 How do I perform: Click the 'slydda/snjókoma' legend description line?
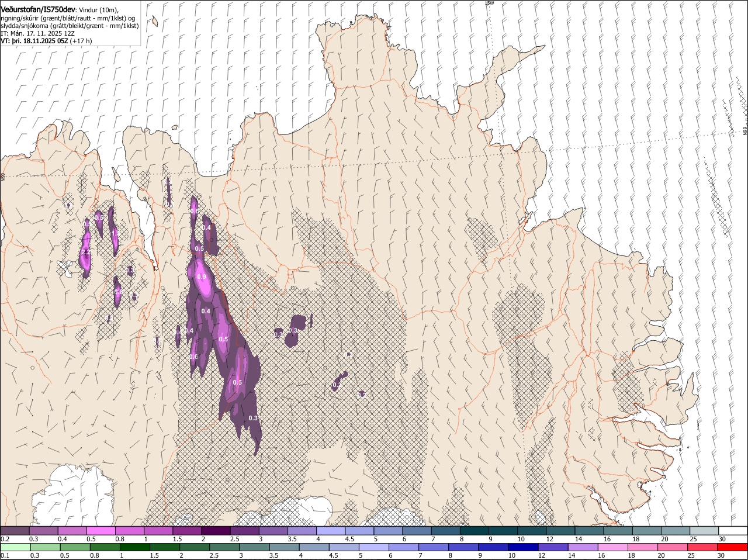click(70, 26)
